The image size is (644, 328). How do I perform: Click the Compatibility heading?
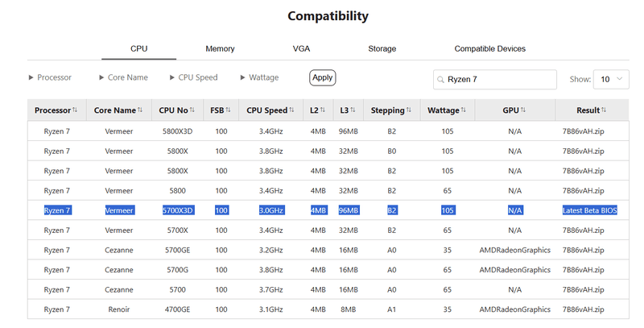328,16
